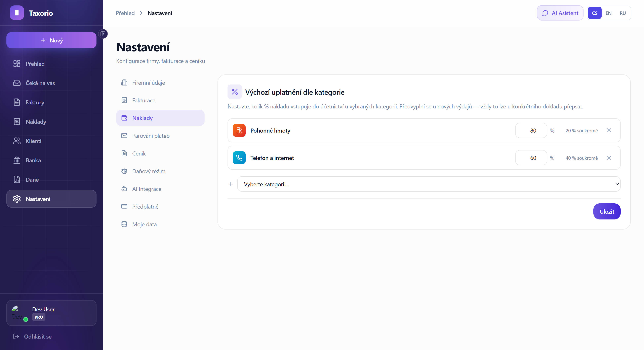Switch language to RU
644x350 pixels.
click(x=623, y=13)
